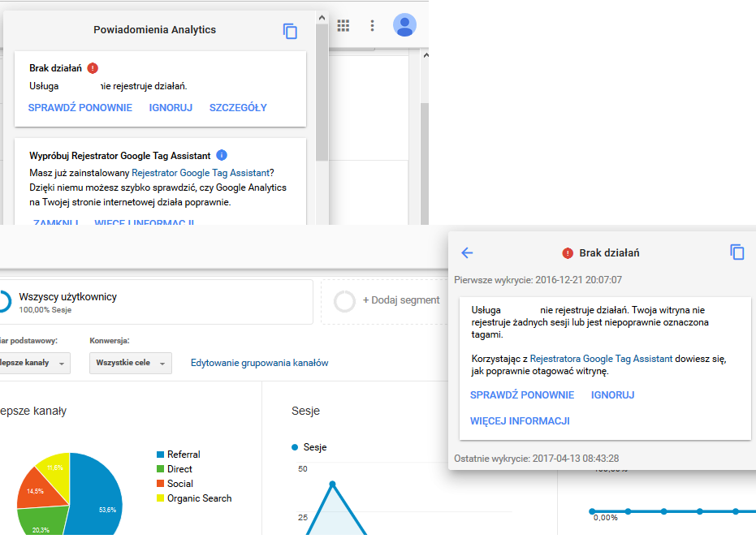The width and height of the screenshot is (756, 543).
Task: Click 'Wypróbuj Rejestrator Google Tag Assistant' title
Action: tap(120, 156)
